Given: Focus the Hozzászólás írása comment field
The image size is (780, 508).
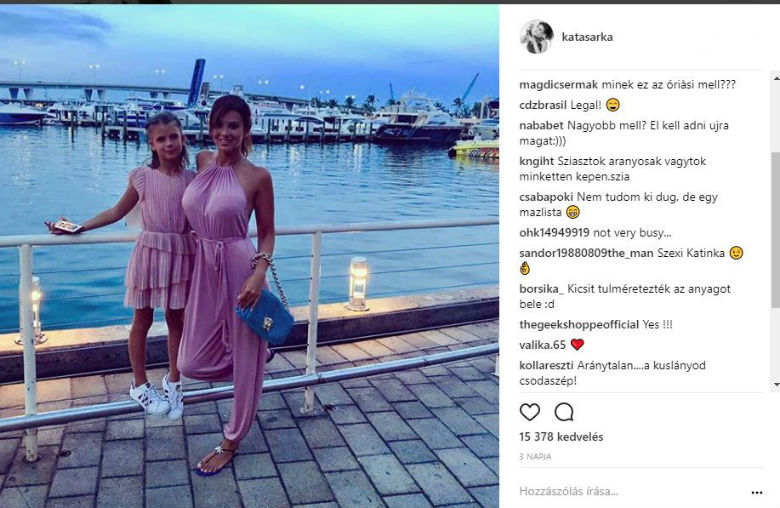Looking at the screenshot, I should (x=632, y=492).
